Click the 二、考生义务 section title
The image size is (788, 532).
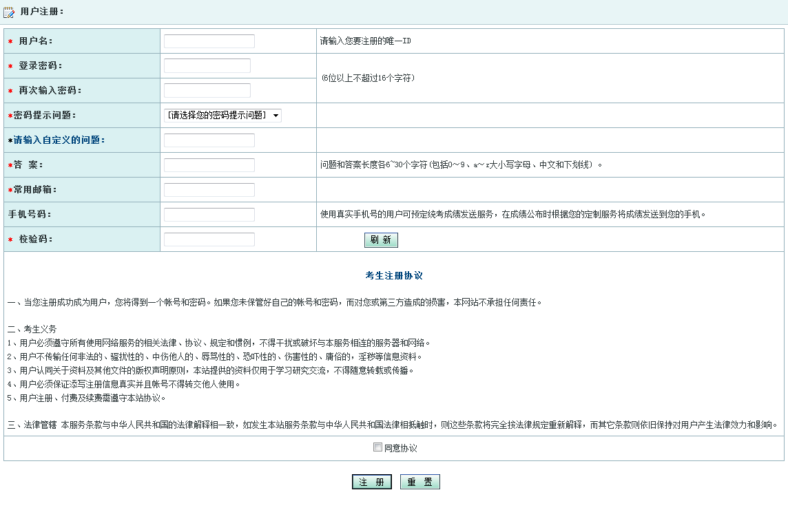[32, 329]
